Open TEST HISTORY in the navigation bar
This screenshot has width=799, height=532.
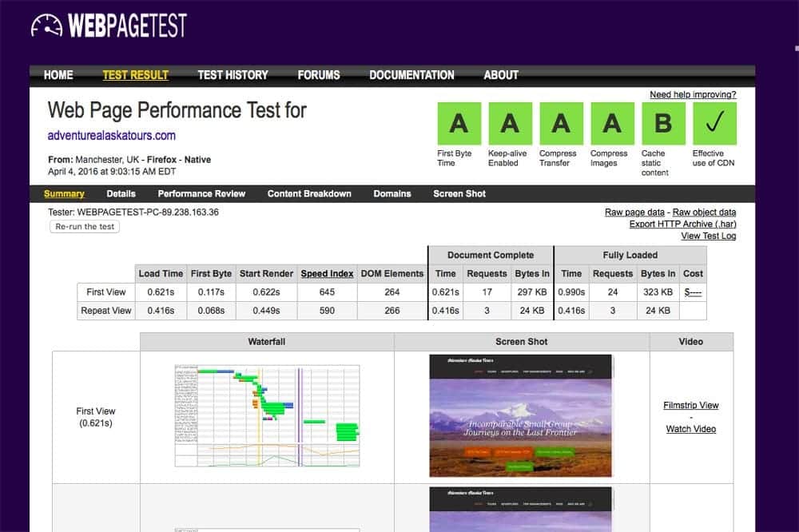[x=233, y=75]
